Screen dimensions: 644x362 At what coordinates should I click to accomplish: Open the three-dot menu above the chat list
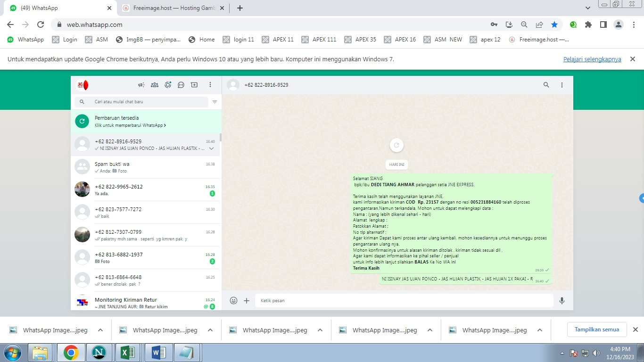point(210,85)
